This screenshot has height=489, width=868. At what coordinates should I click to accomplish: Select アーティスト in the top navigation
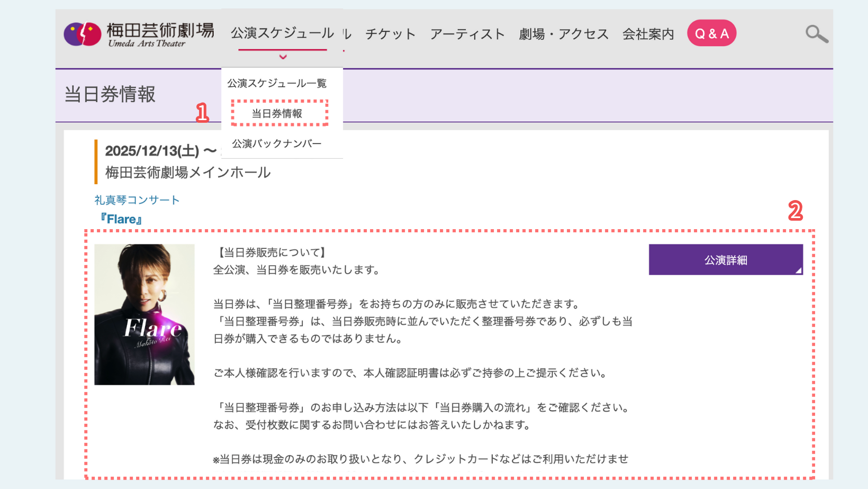click(467, 34)
